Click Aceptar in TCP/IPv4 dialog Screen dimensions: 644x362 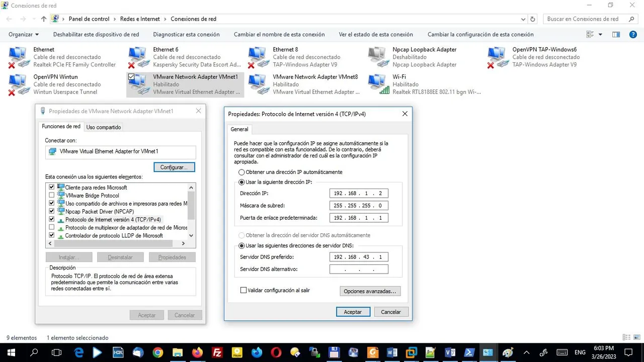pyautogui.click(x=353, y=312)
